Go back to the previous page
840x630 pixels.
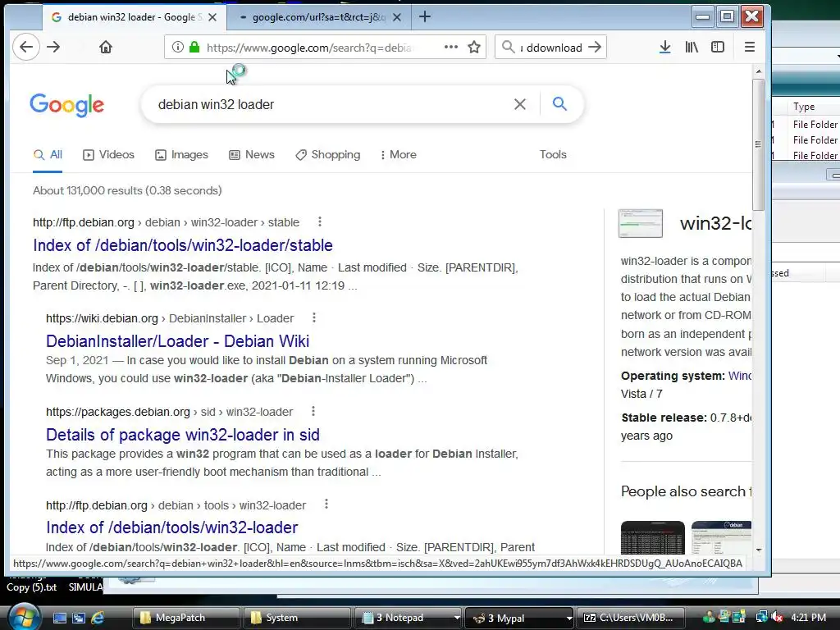[26, 47]
